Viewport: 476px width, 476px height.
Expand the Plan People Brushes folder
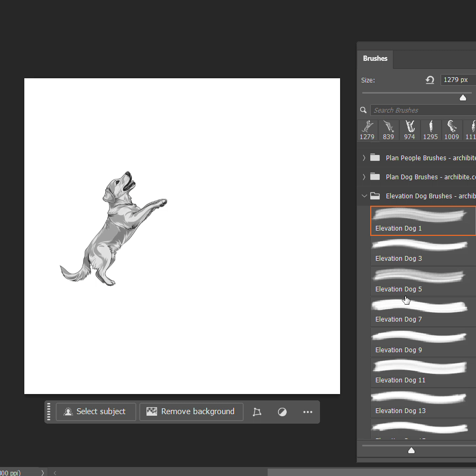click(364, 158)
